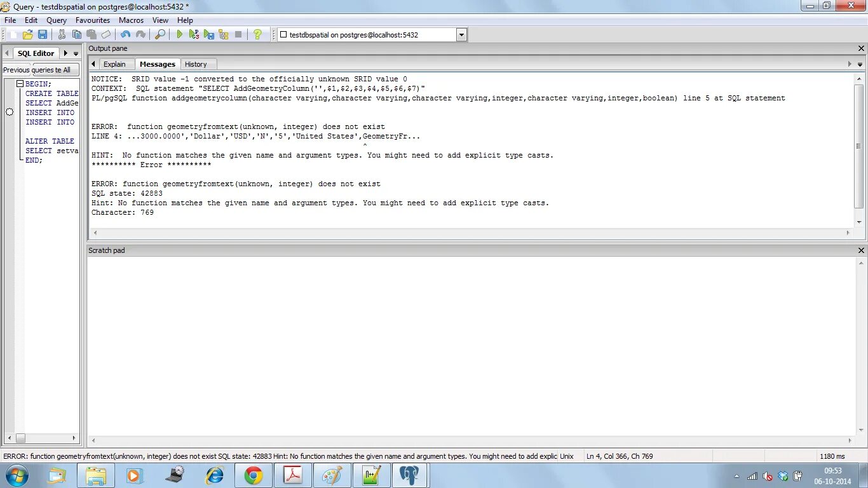Image resolution: width=868 pixels, height=488 pixels.
Task: Click the right tab arrow beside SQL Editor
Action: [65, 53]
